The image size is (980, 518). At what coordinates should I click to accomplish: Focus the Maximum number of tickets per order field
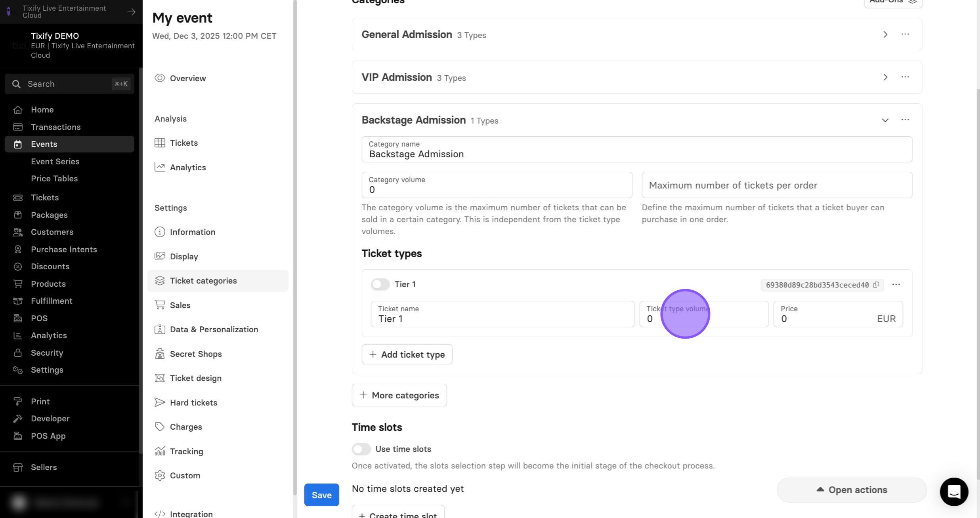pyautogui.click(x=777, y=185)
